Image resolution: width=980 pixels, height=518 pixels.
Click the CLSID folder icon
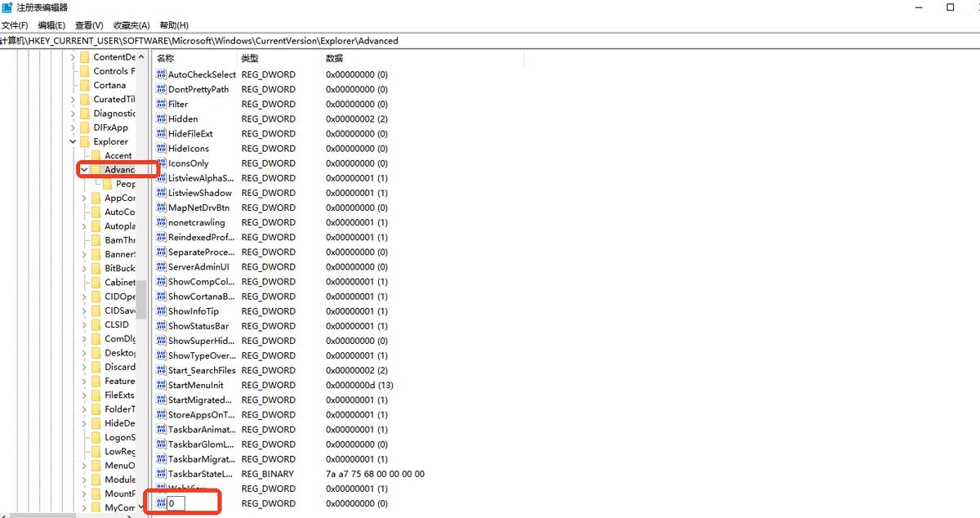tap(96, 324)
